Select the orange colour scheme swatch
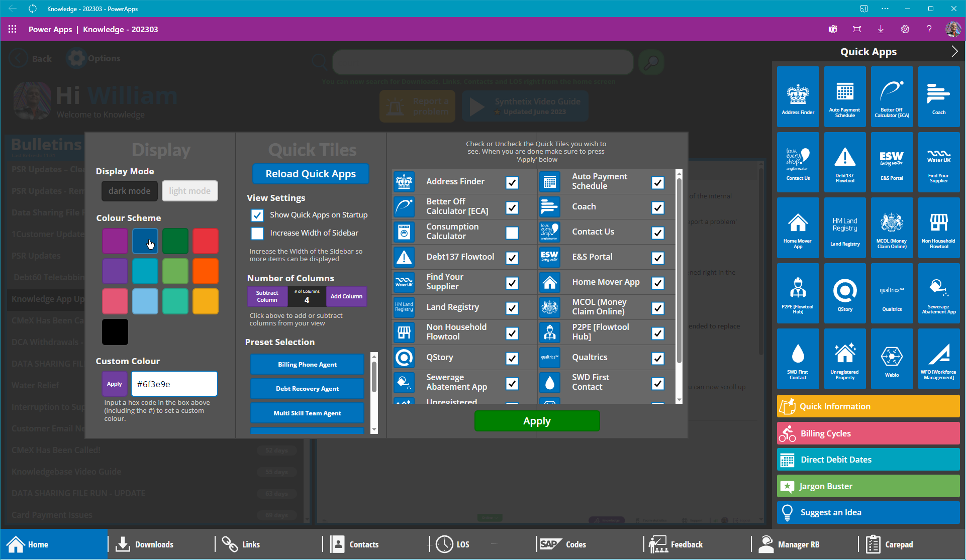This screenshot has width=966, height=560. (206, 271)
